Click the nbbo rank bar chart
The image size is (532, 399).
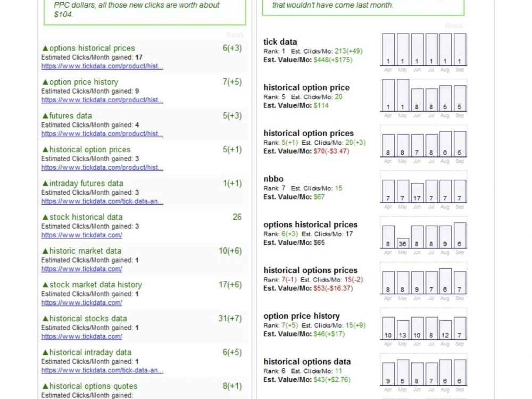[423, 187]
